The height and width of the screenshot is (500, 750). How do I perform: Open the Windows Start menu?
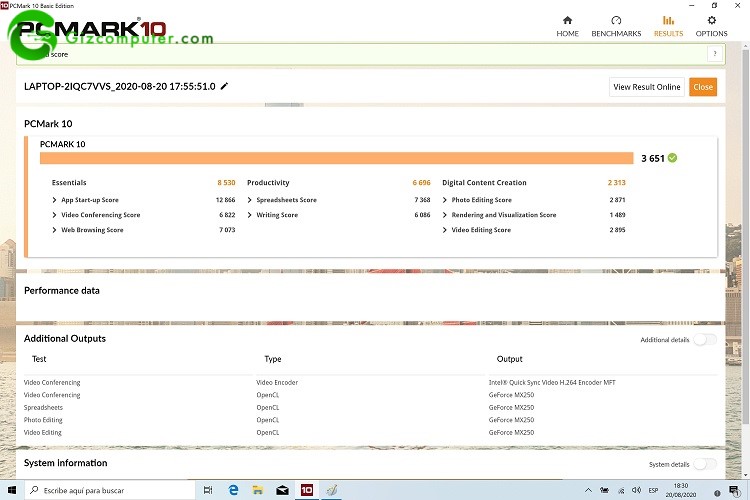tap(12, 490)
